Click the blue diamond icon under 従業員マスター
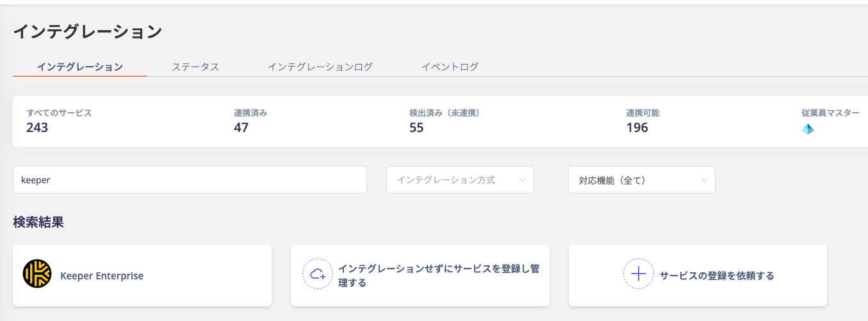The width and height of the screenshot is (868, 321). point(808,129)
